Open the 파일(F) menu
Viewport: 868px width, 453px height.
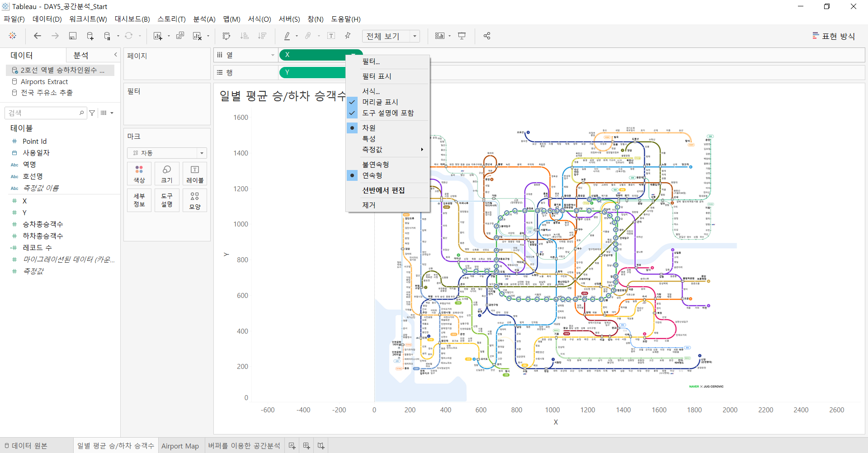coord(14,19)
